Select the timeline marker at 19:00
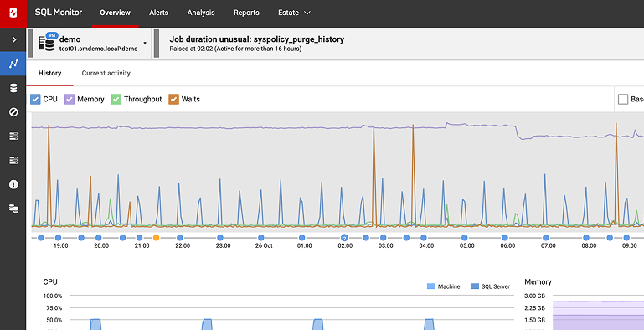Viewport: 644px width, 330px height. click(58, 238)
